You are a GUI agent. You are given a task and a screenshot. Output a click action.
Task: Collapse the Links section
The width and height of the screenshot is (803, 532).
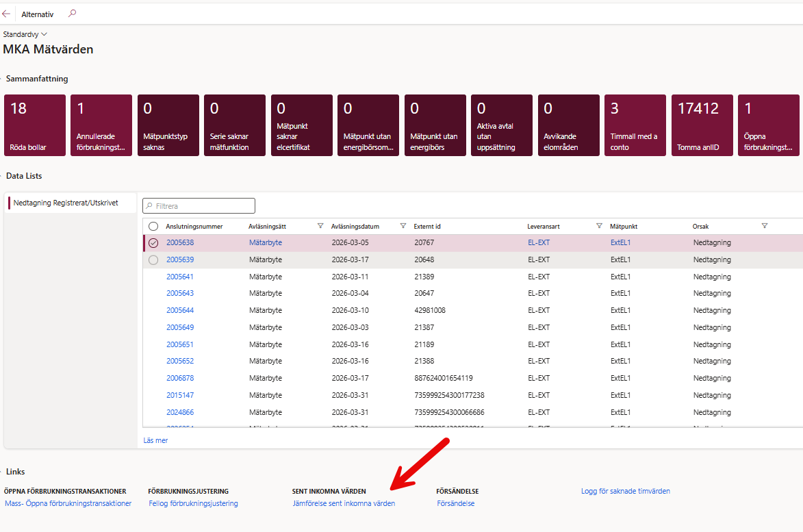pyautogui.click(x=15, y=472)
